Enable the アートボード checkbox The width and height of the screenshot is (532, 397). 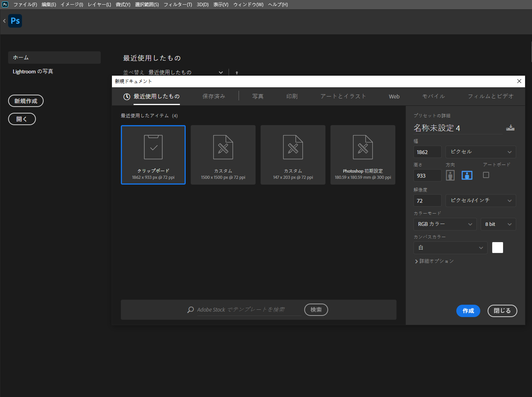click(486, 175)
